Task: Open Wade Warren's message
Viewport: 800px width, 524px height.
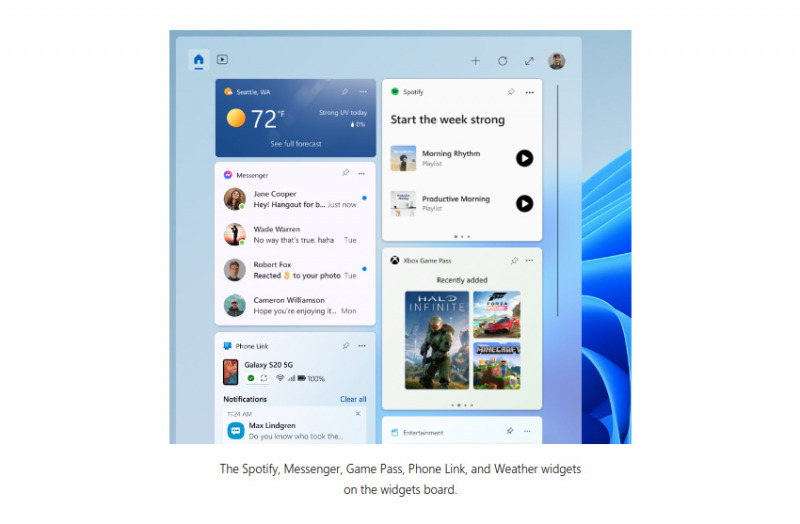Action: (x=295, y=235)
